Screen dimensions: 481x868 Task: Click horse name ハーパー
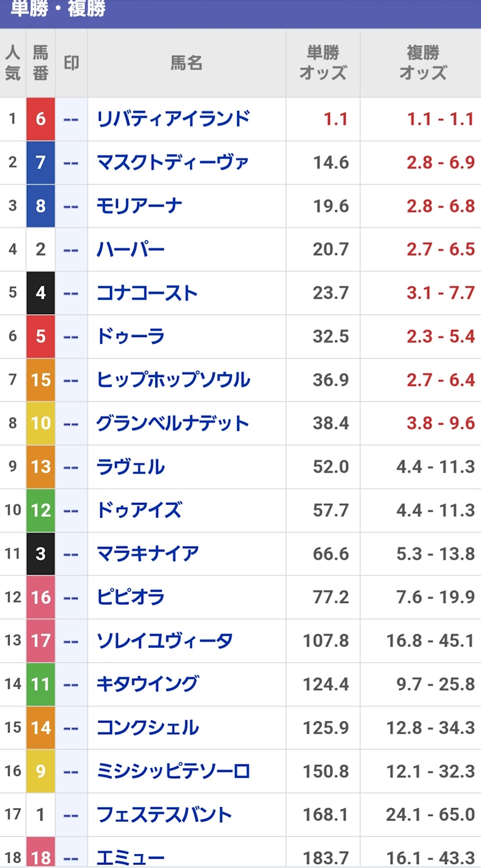coord(131,249)
